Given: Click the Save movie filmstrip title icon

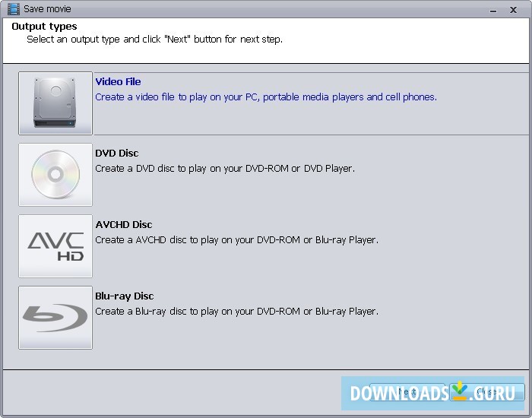Looking at the screenshot, I should [14, 9].
